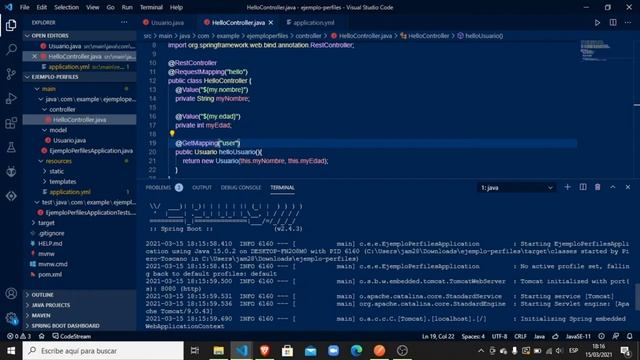Run the Java file with play button
Viewport: 640px width, 360px height.
pyautogui.click(x=597, y=23)
